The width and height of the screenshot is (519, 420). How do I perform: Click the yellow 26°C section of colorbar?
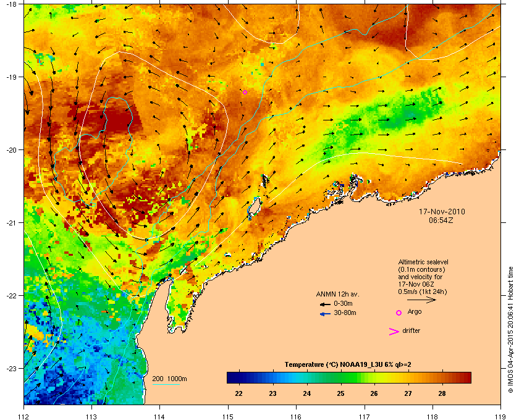pyautogui.click(x=374, y=377)
